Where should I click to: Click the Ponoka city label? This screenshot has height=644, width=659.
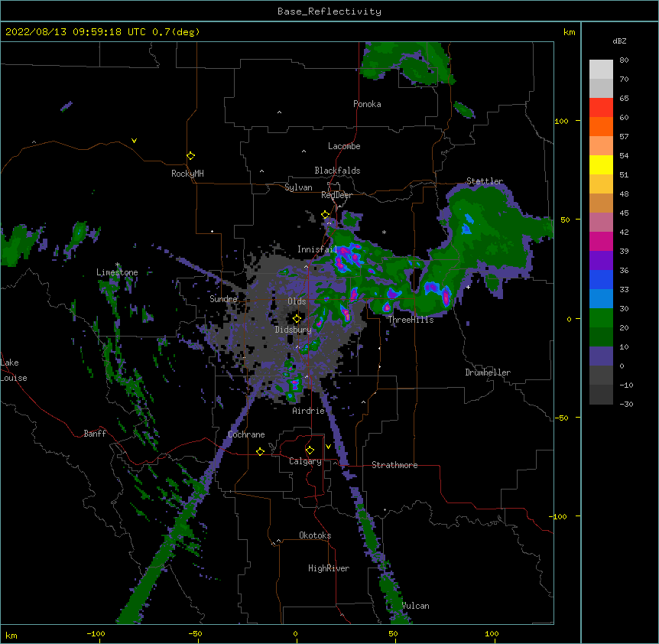[x=367, y=104]
